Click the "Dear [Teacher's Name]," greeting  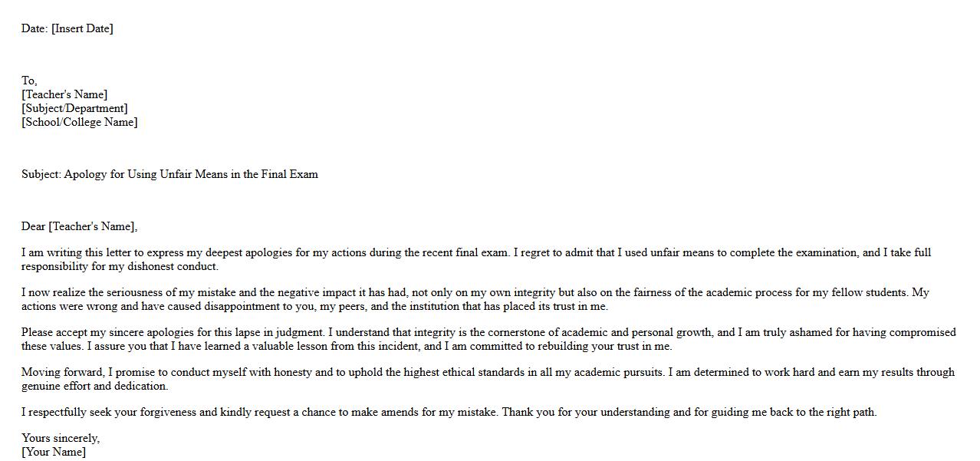79,226
